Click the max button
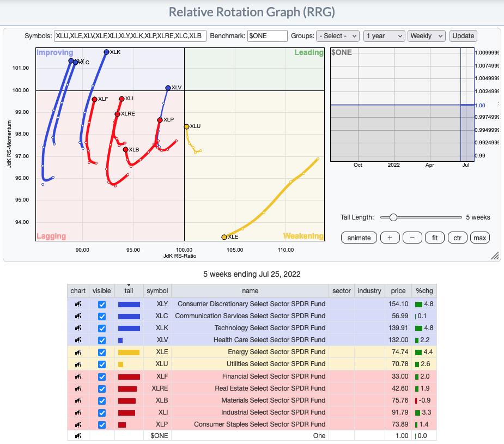The width and height of the screenshot is (504, 444). 480,238
